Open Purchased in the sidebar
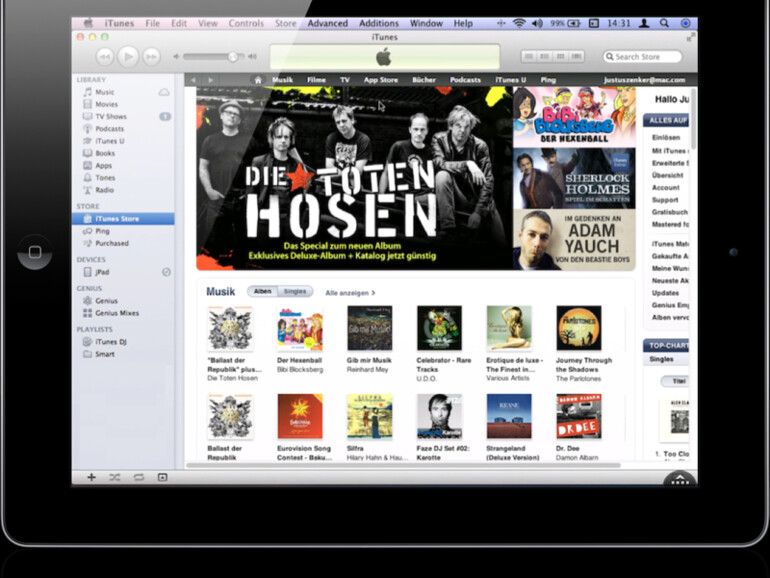The width and height of the screenshot is (770, 578). pos(111,243)
